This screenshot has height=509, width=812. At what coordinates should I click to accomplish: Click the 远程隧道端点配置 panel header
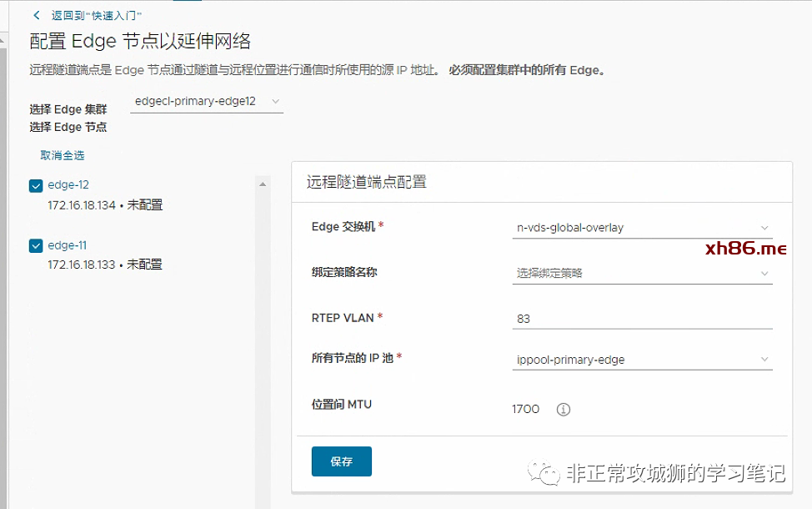[367, 182]
